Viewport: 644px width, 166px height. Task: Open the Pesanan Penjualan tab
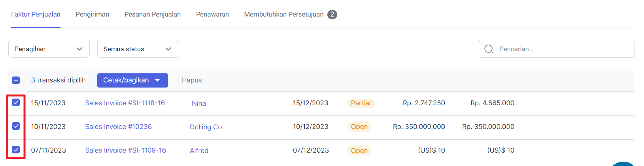pyautogui.click(x=153, y=14)
